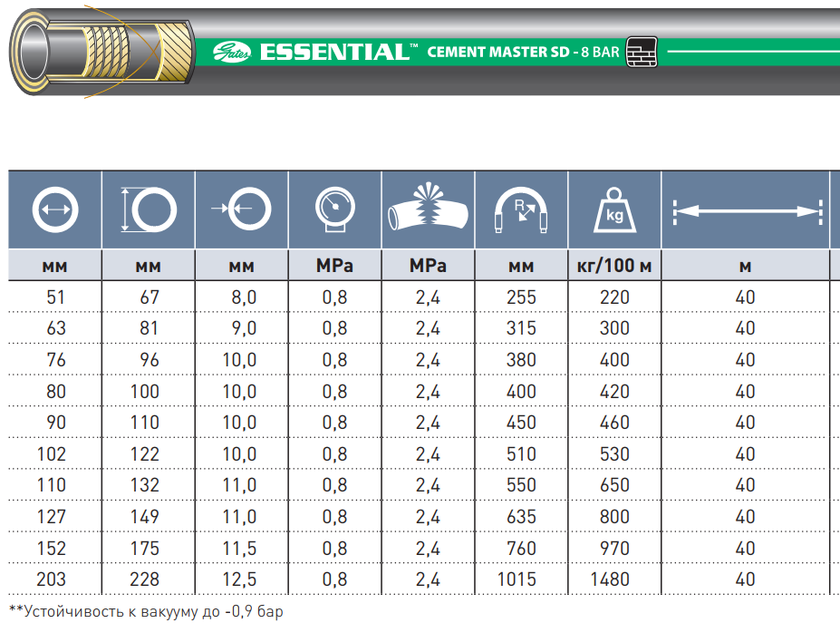Click weight value 1480
The width and height of the screenshot is (840, 623).
(x=610, y=579)
